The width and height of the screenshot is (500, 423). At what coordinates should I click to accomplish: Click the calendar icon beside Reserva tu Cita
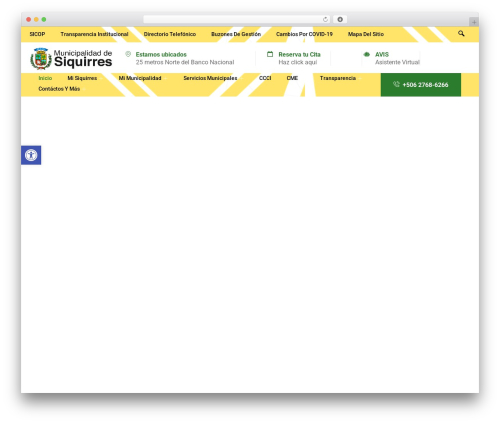coord(270,54)
